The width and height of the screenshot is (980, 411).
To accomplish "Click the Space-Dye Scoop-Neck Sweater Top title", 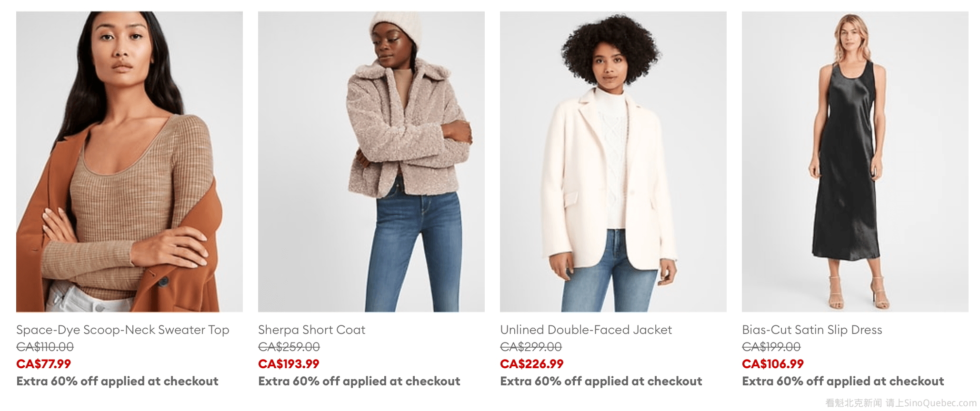I will point(123,330).
